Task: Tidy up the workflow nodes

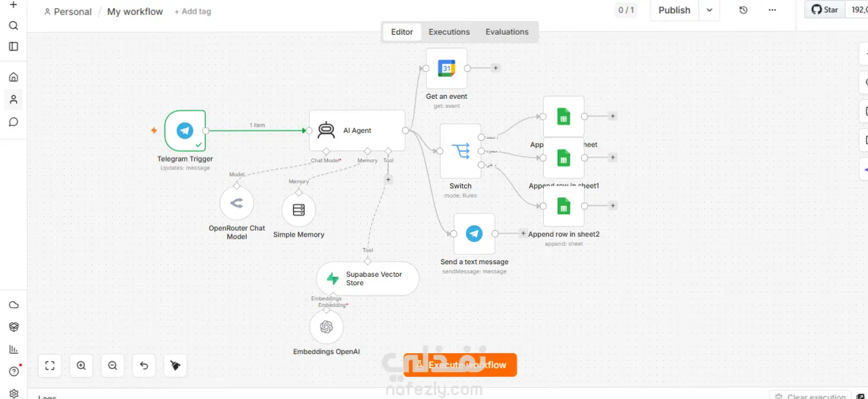Action: pyautogui.click(x=175, y=366)
